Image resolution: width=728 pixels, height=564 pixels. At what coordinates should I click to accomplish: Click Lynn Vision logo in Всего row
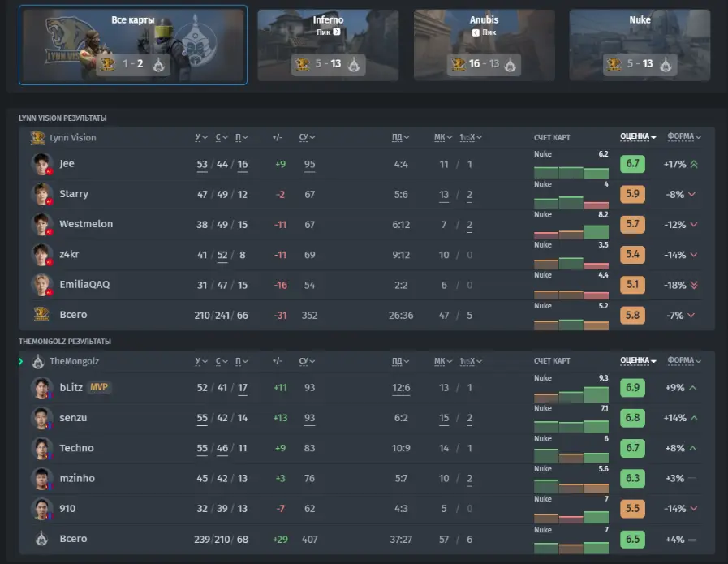tap(41, 314)
